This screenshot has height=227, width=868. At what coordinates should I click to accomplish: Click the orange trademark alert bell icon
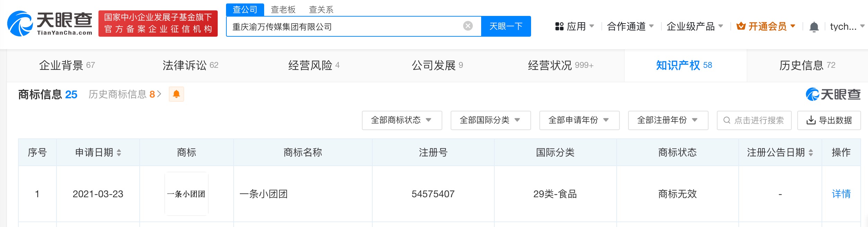(x=176, y=94)
